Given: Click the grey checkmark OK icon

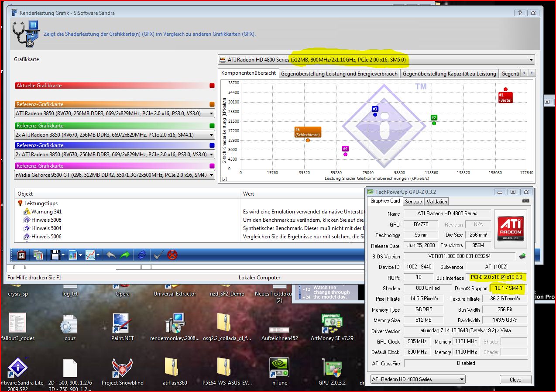Looking at the screenshot, I should tap(159, 255).
